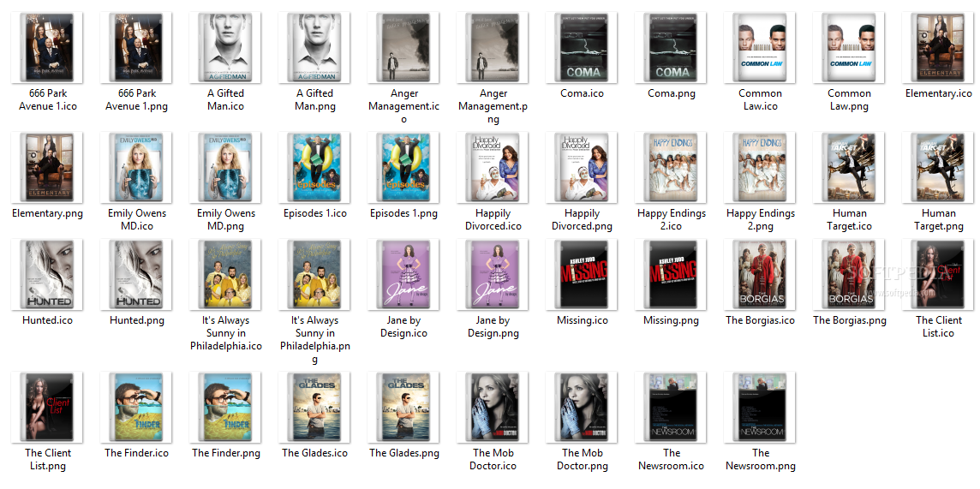The image size is (980, 489).
Task: Select Emily Owens MD.png icon
Action: (225, 167)
